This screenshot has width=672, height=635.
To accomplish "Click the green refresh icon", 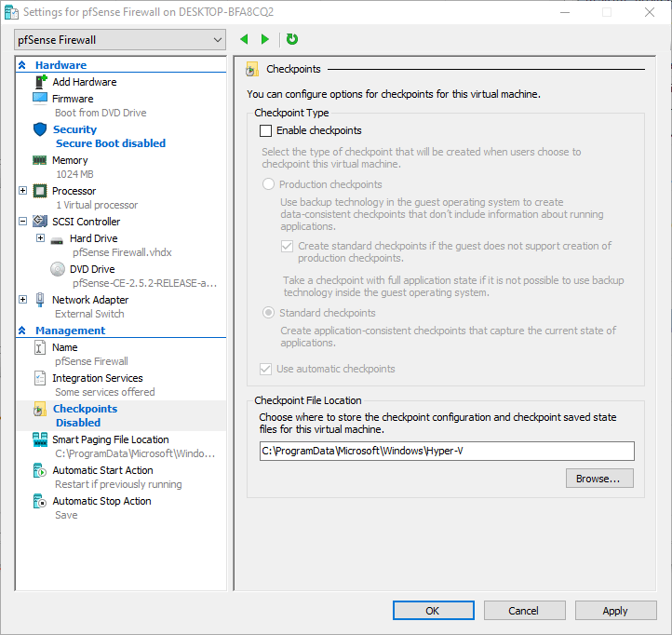I will click(292, 39).
